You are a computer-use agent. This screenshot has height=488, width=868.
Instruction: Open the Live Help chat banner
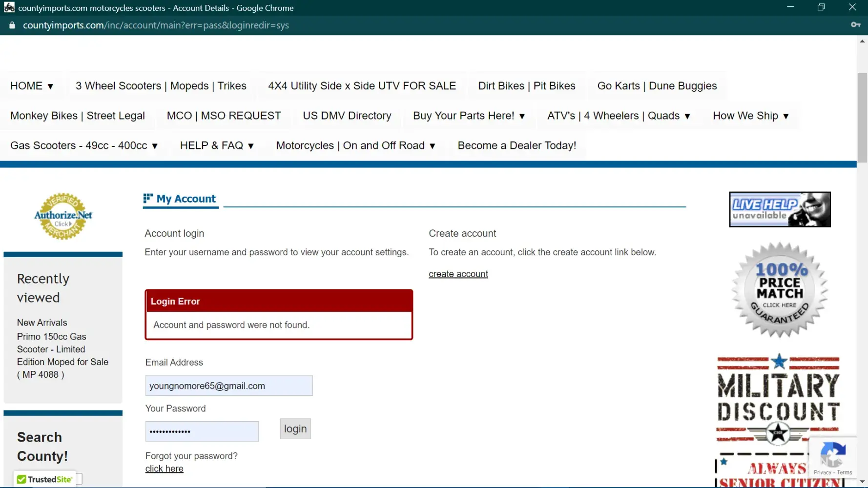(x=779, y=209)
